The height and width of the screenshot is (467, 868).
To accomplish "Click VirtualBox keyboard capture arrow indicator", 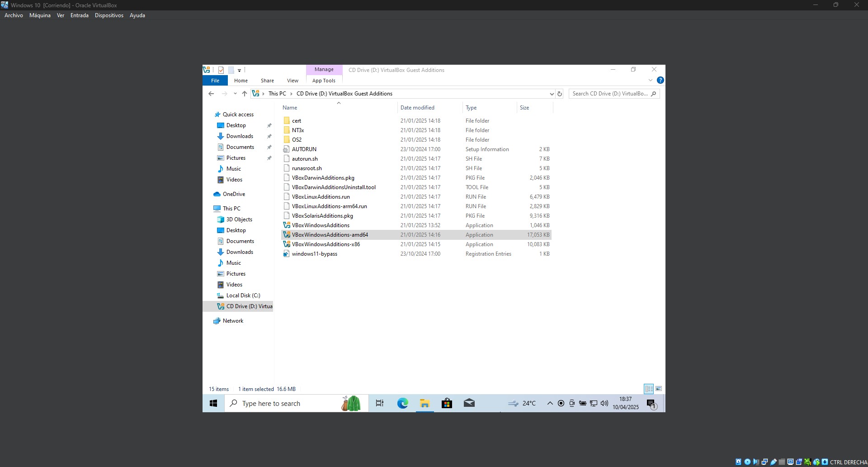I will (x=825, y=462).
